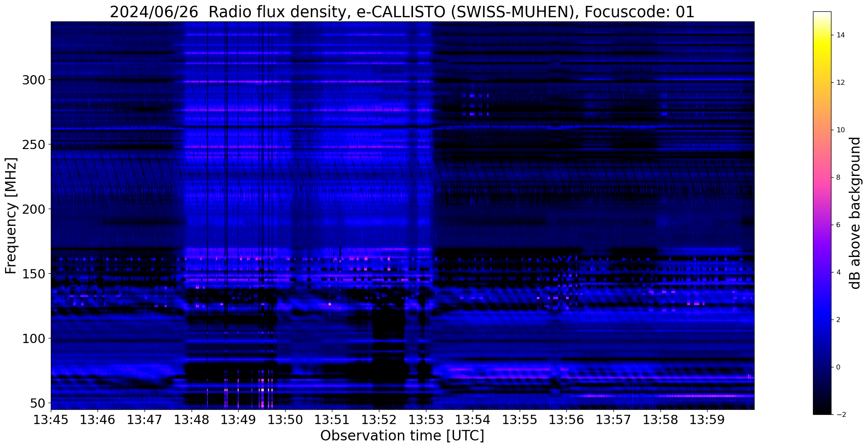Click the 13:46 time tick label
Image resolution: width=868 pixels, height=448 pixels.
tap(98, 419)
